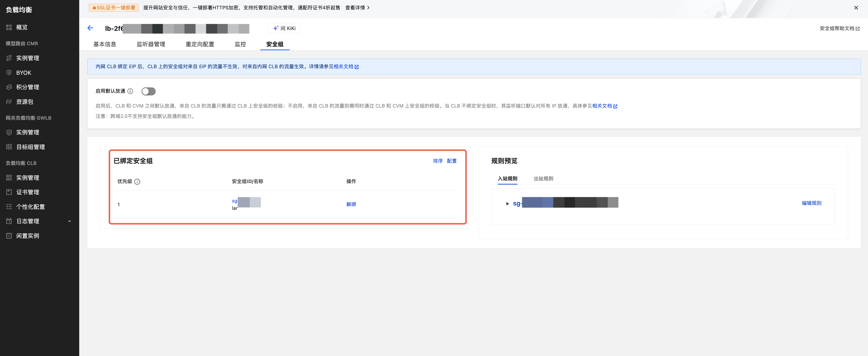Screen dimensions: 868x356
Task: Click the CLB 实例管理 server icon
Action: click(x=9, y=178)
